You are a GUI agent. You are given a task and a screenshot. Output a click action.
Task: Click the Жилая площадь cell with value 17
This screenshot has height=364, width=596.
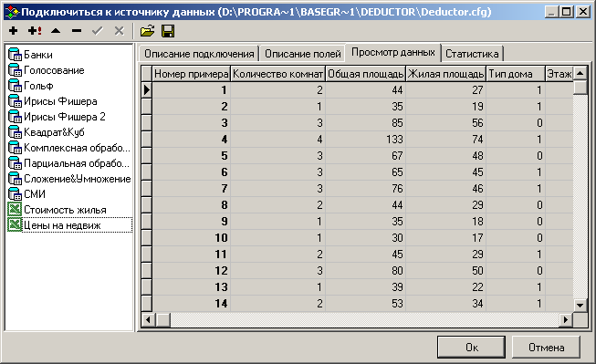tap(445, 238)
